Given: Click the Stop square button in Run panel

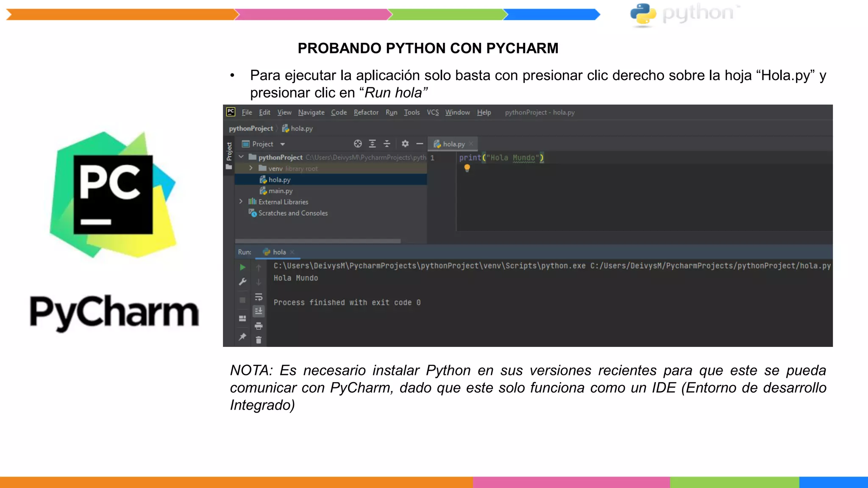Looking at the screenshot, I should tap(242, 300).
